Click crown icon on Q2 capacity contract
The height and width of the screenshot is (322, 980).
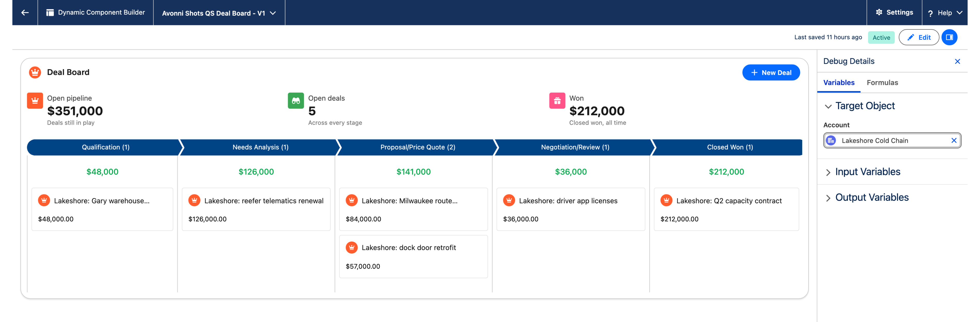(x=666, y=200)
